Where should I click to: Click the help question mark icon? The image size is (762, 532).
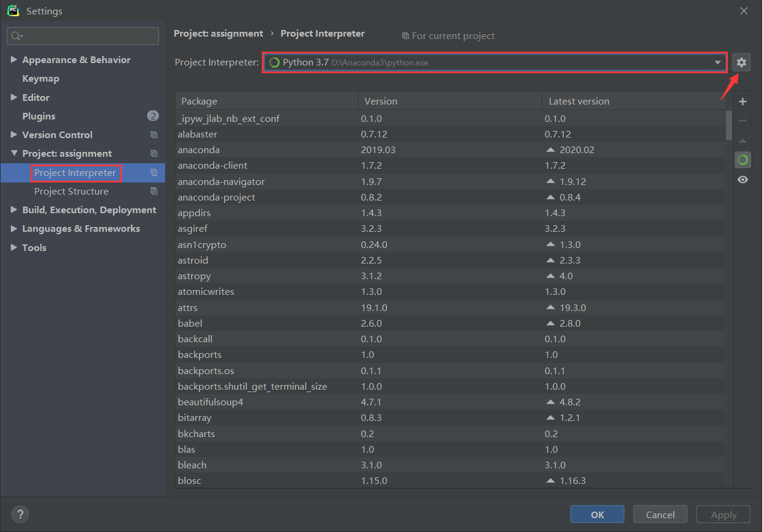(x=20, y=514)
